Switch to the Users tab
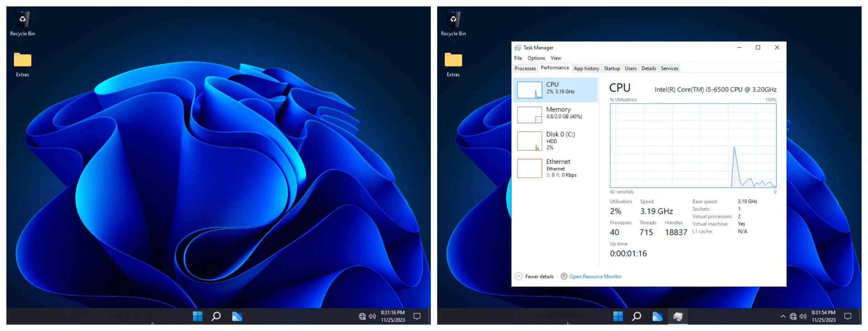Screen dimensions: 868x331 point(631,69)
